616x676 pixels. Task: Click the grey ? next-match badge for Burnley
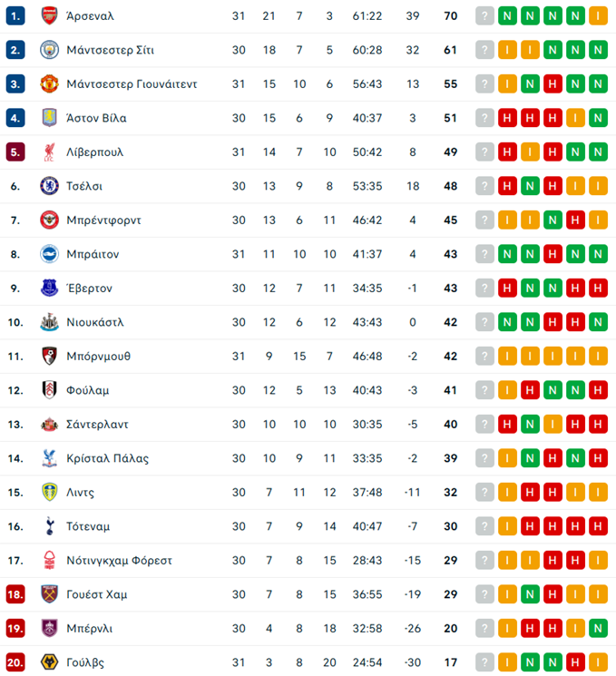(x=485, y=629)
